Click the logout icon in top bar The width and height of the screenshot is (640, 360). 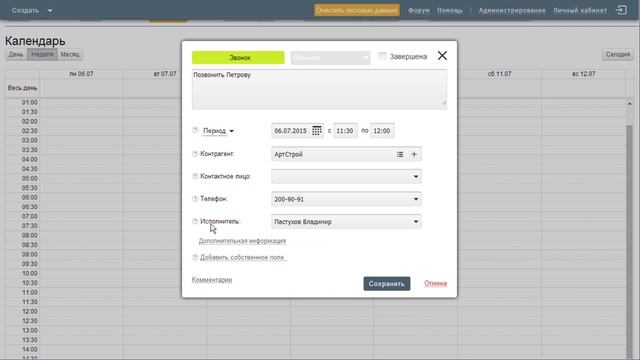pos(621,10)
